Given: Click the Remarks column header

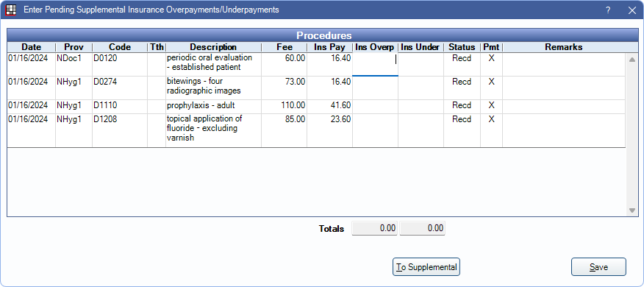Looking at the screenshot, I should (563, 47).
